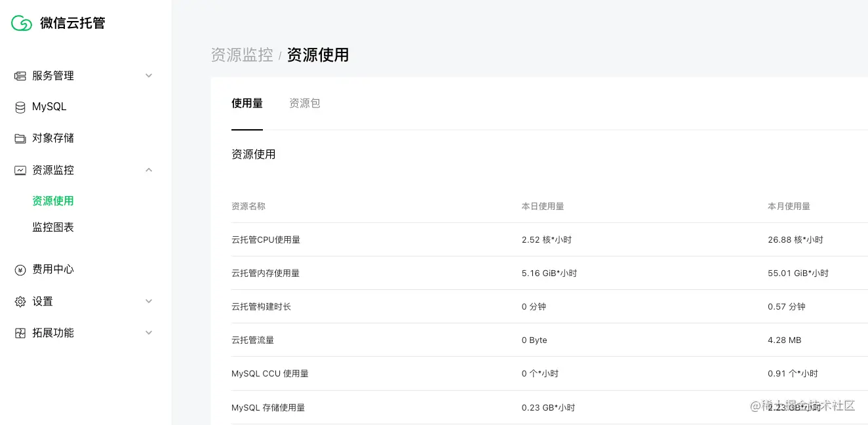Click the 服务管理 server icon

[x=20, y=76]
